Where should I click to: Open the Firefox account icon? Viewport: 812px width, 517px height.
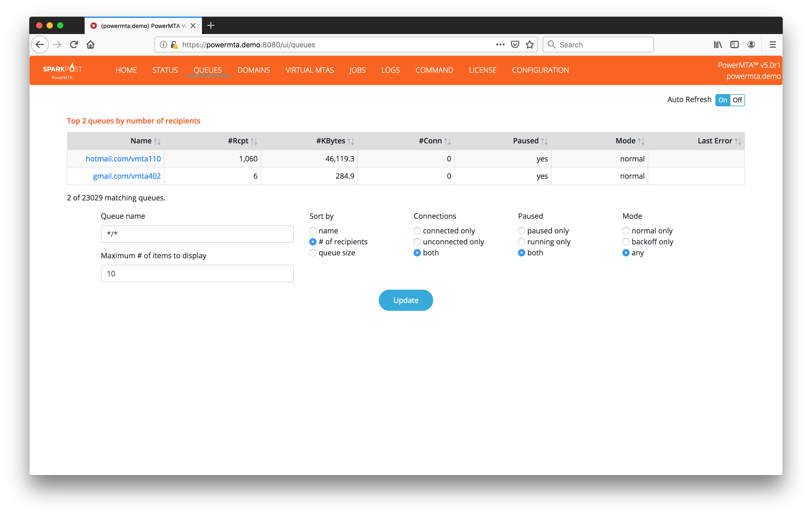[x=751, y=44]
